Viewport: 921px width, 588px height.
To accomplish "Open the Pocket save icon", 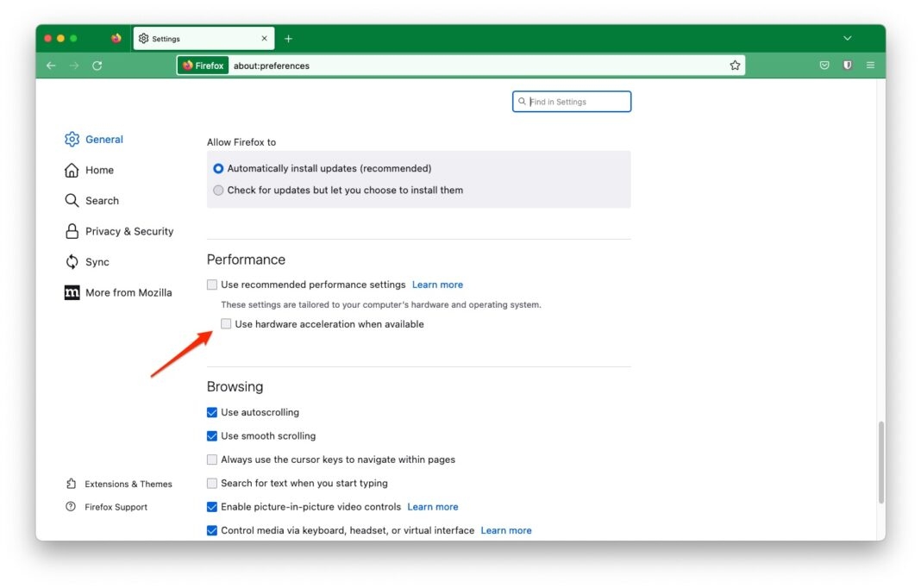I will tap(824, 66).
